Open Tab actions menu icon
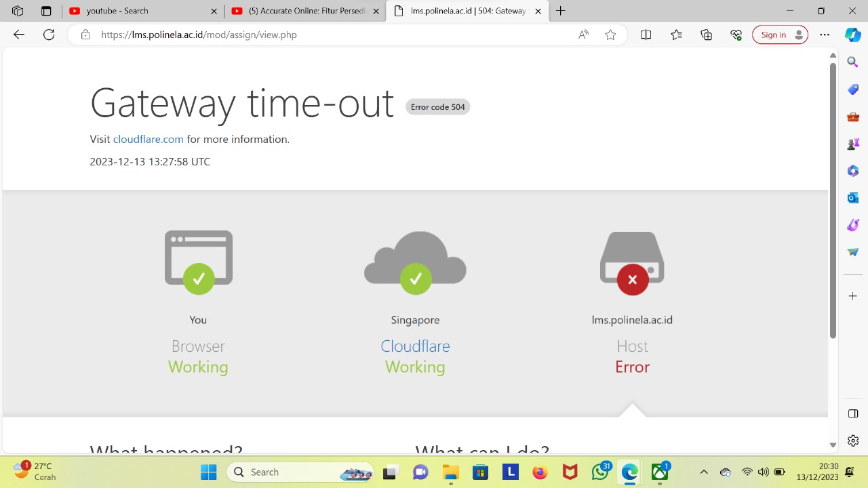 [x=46, y=11]
